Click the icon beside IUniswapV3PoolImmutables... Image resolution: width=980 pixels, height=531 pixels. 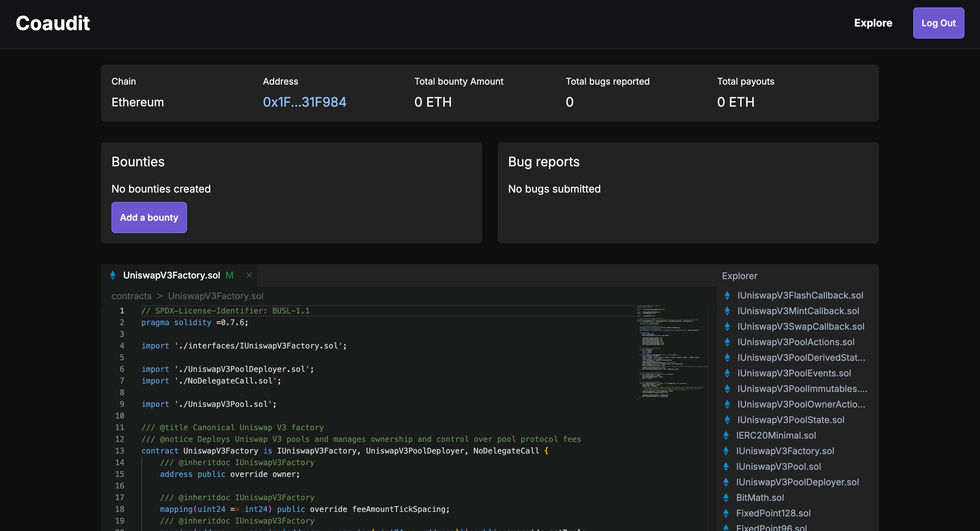[x=727, y=389]
